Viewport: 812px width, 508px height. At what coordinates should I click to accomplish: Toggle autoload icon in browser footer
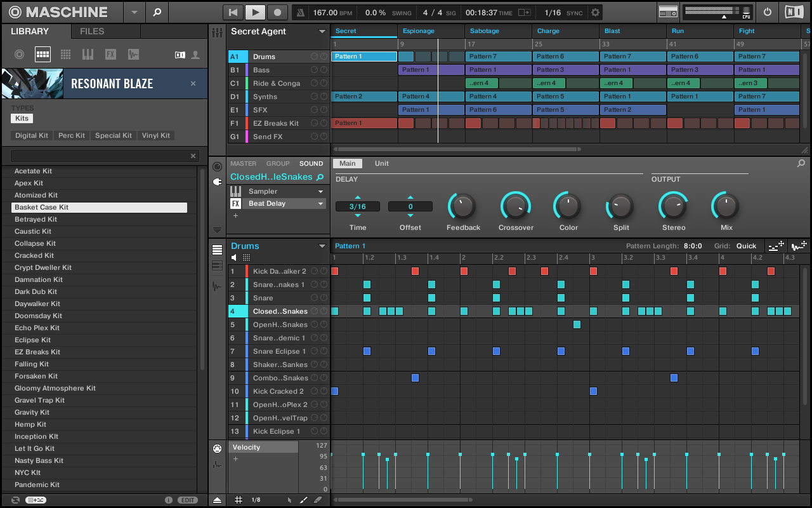15,500
